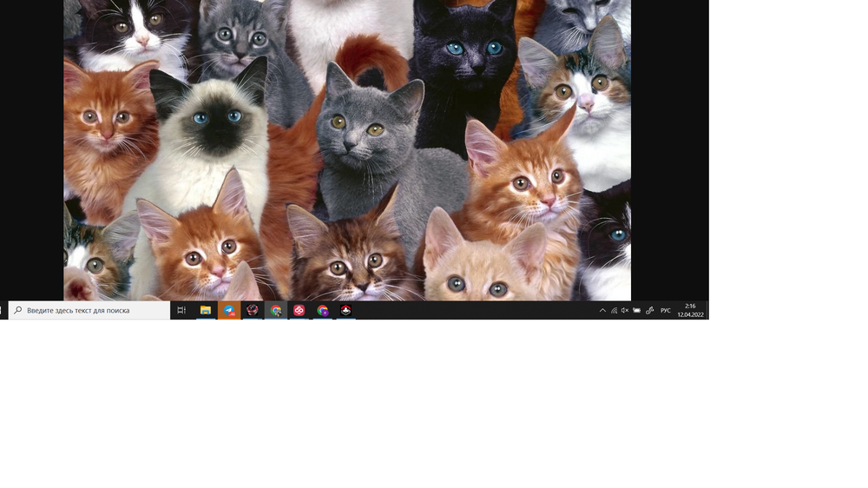This screenshot has height=488, width=868.
Task: Click the link-shaped tray icon
Action: (649, 310)
